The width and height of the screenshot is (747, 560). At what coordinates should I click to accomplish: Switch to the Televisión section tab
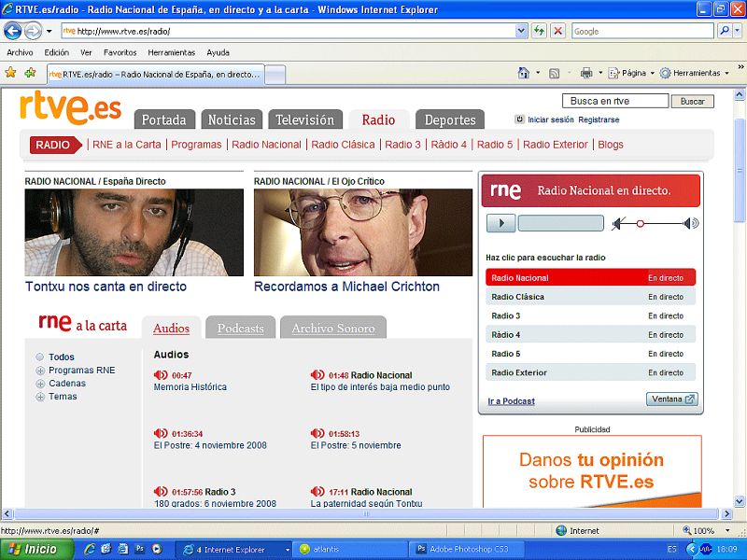305,119
